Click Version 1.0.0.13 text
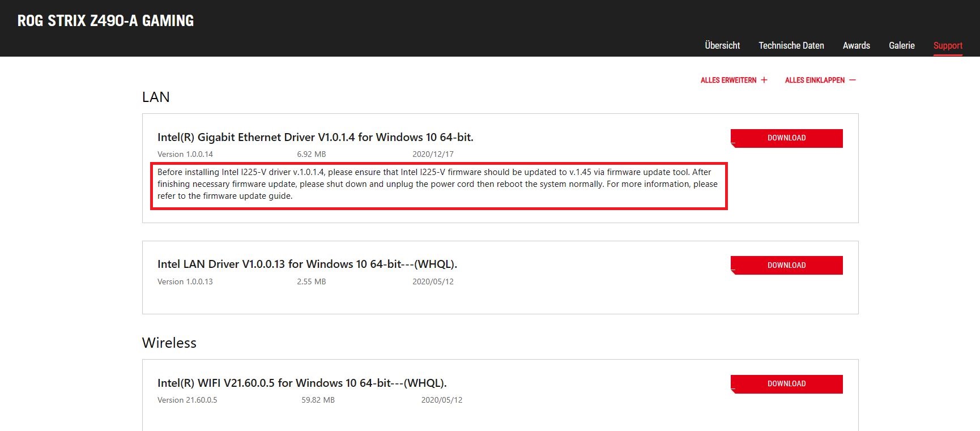Image resolution: width=980 pixels, height=431 pixels. click(185, 281)
